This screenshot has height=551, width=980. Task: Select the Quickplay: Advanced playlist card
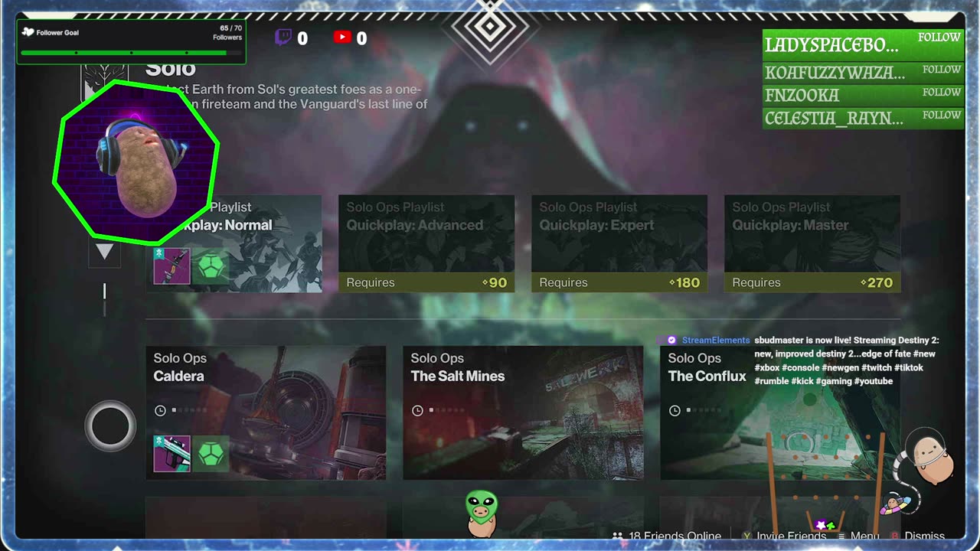(426, 243)
